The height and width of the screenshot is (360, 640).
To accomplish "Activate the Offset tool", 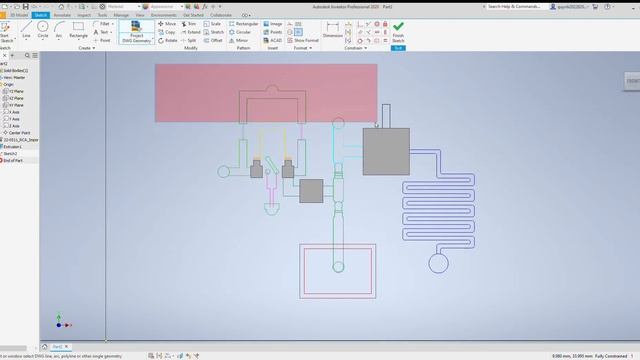I will click(x=213, y=40).
